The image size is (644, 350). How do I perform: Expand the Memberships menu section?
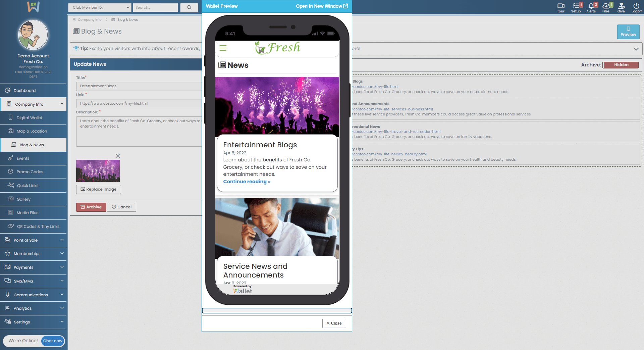pos(34,254)
